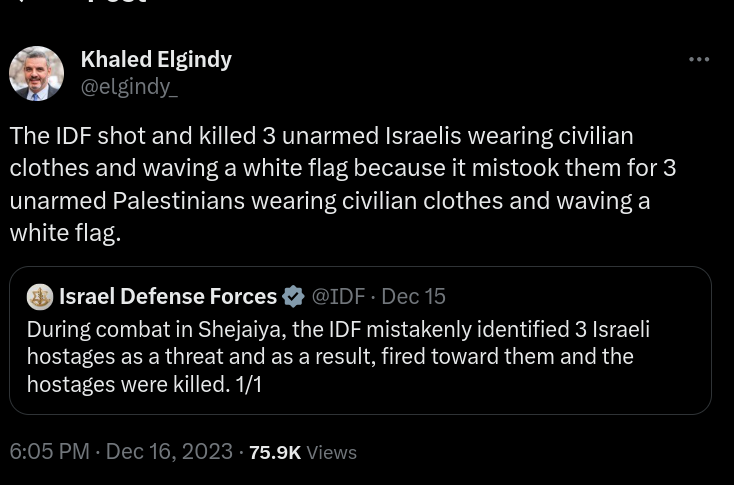The image size is (734, 485).
Task: Click the Israel Defense Forces account name
Action: click(x=168, y=296)
